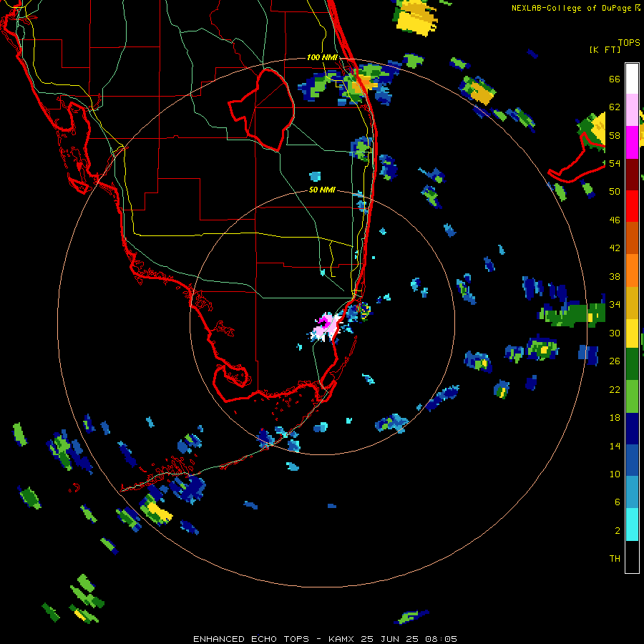Click the "25 JUN 25" date text
644x644 pixels.
(x=391, y=639)
